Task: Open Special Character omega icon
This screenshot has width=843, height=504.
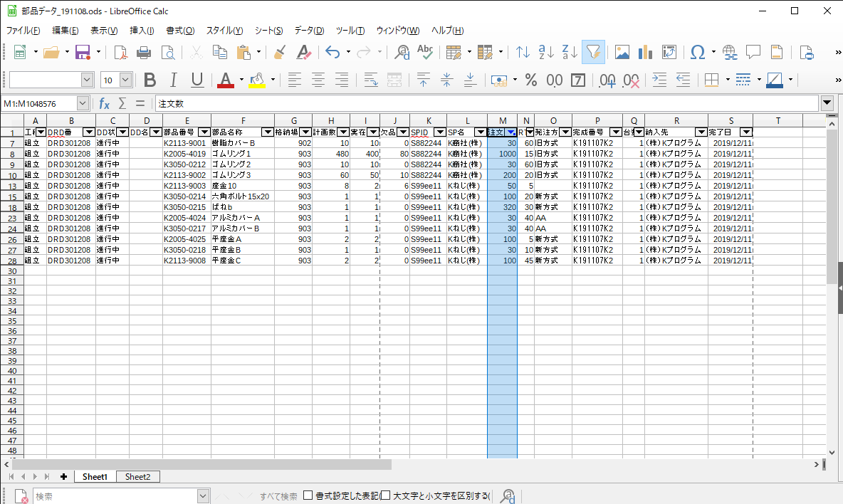Action: click(697, 52)
